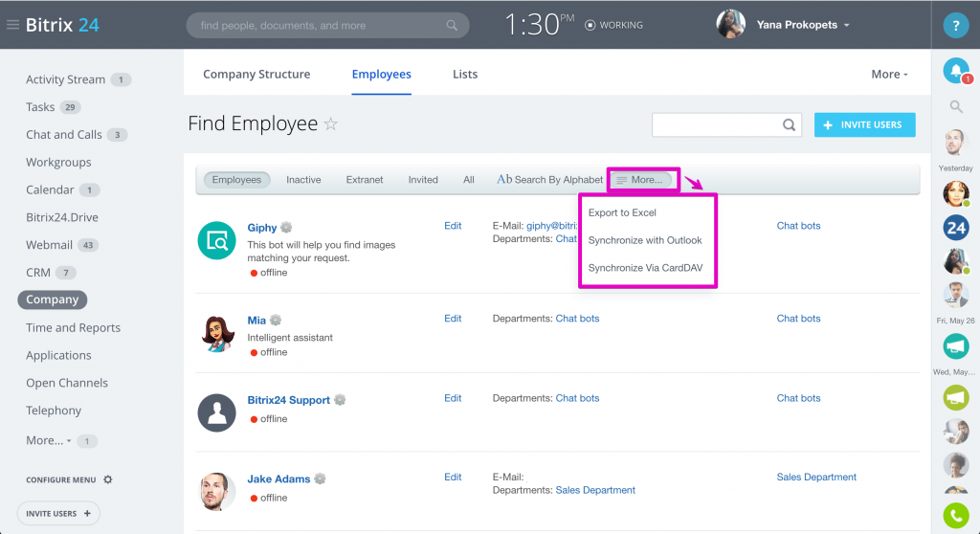The width and height of the screenshot is (980, 534).
Task: Click the working status clock icon
Action: (590, 25)
